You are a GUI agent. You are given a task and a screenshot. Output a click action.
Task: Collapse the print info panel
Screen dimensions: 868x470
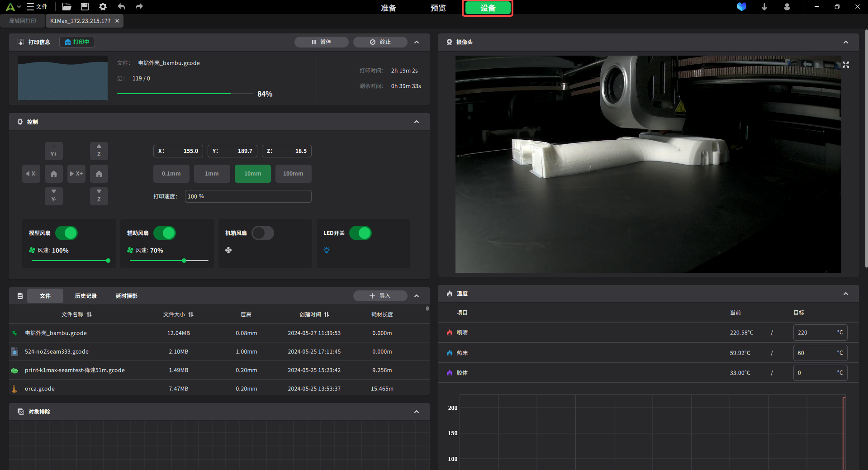[417, 42]
